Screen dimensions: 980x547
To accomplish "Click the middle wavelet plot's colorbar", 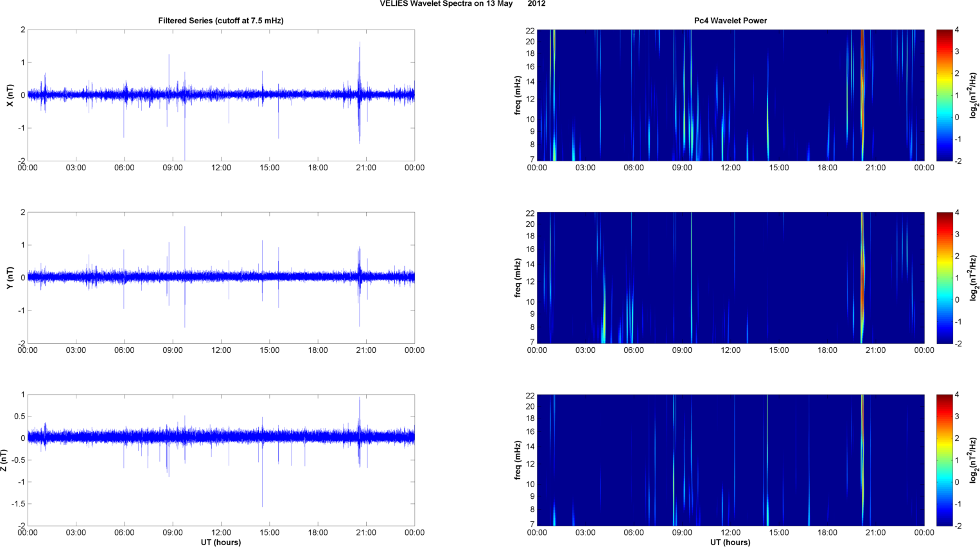I will point(944,278).
